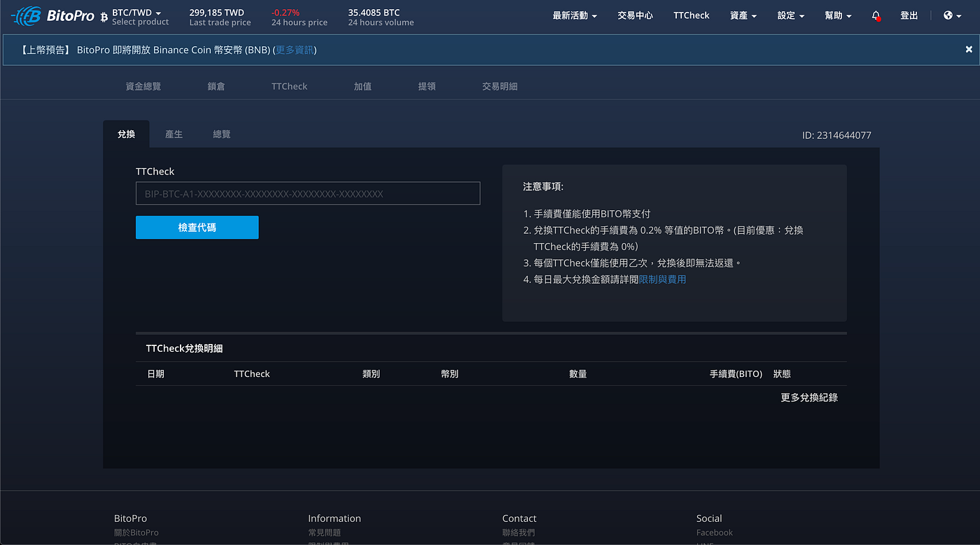The width and height of the screenshot is (980, 545).
Task: Switch to the 提領 tab
Action: pyautogui.click(x=427, y=86)
